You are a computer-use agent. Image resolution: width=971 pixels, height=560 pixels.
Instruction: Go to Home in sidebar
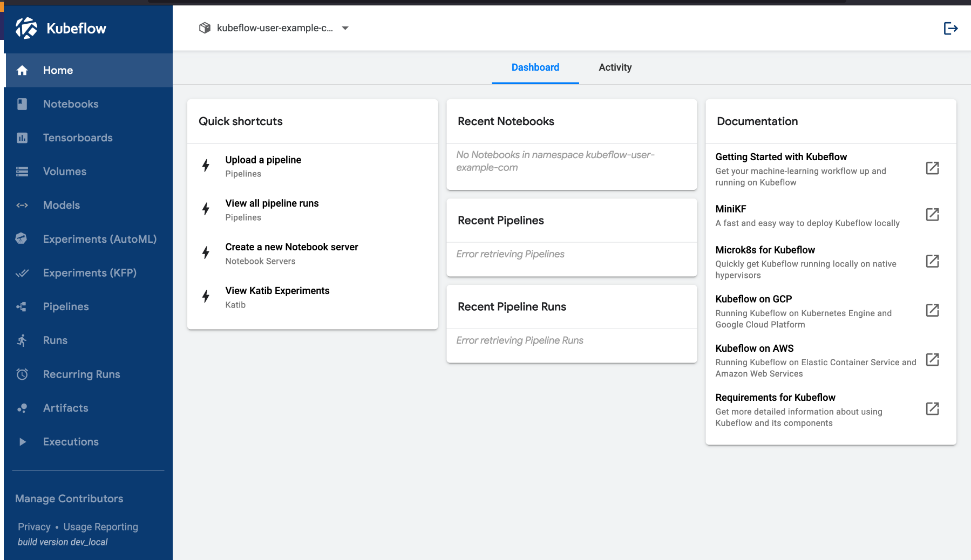pyautogui.click(x=89, y=70)
